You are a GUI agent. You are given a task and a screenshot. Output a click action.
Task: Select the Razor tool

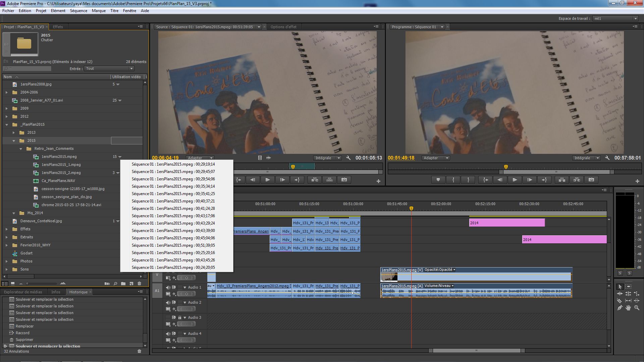coord(620,301)
